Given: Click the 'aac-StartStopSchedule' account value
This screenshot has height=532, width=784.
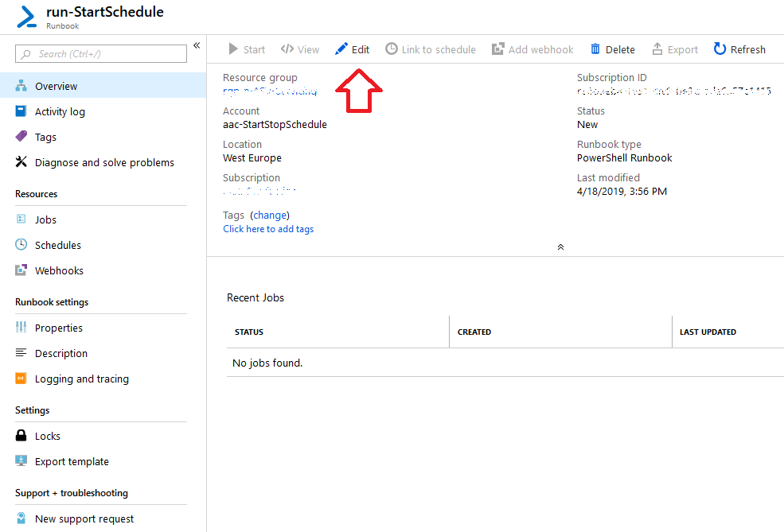Looking at the screenshot, I should [275, 124].
